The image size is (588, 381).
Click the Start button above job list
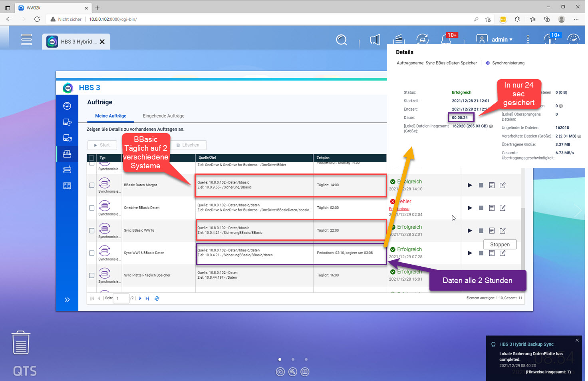pos(102,145)
